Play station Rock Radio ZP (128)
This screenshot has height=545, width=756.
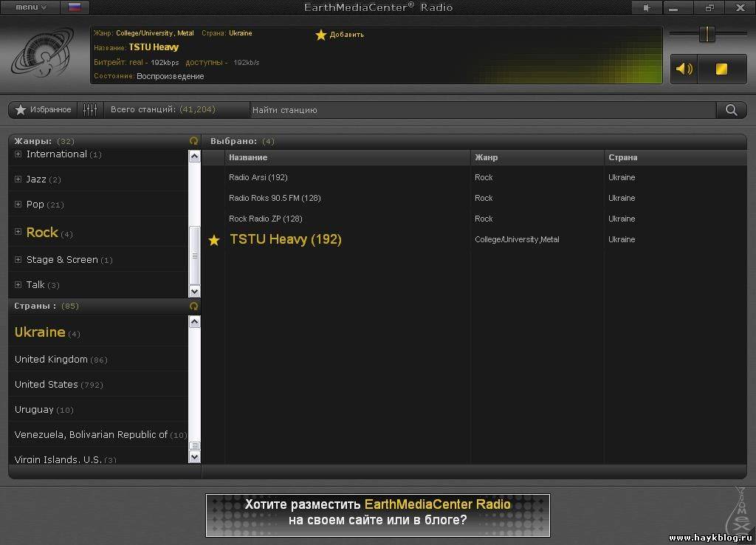(x=266, y=219)
